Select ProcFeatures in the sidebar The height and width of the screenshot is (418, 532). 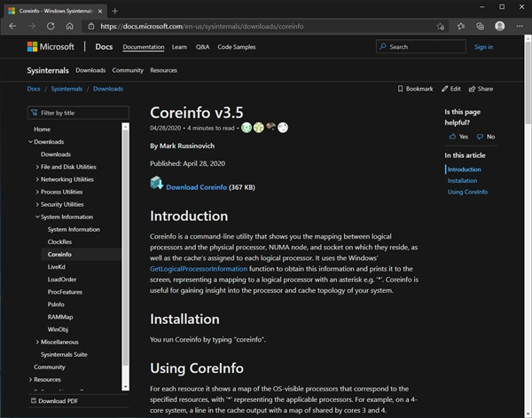coord(65,292)
